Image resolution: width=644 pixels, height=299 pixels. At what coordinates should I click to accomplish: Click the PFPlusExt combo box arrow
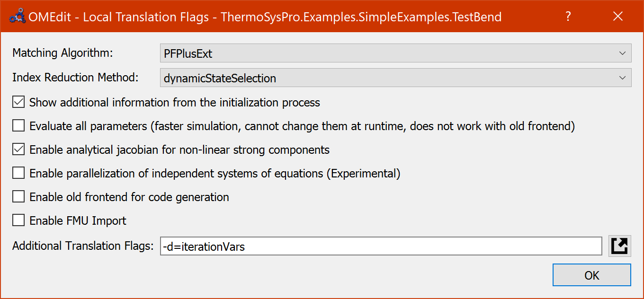(x=623, y=53)
